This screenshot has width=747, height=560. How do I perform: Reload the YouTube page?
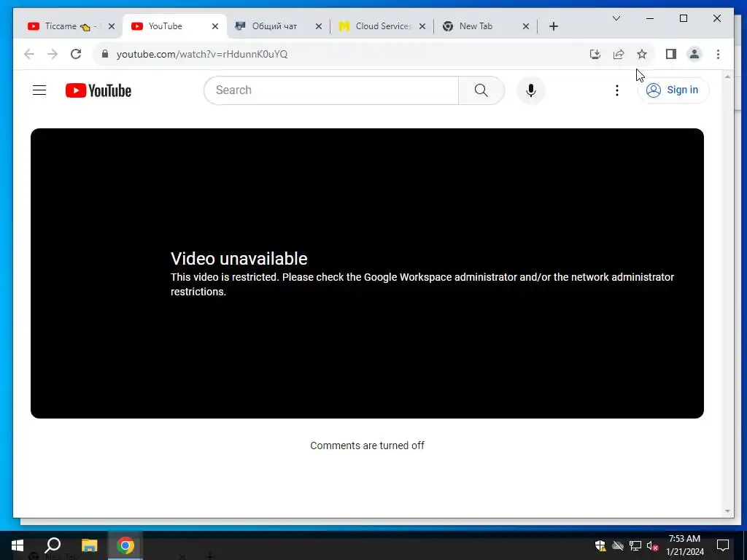pyautogui.click(x=76, y=54)
